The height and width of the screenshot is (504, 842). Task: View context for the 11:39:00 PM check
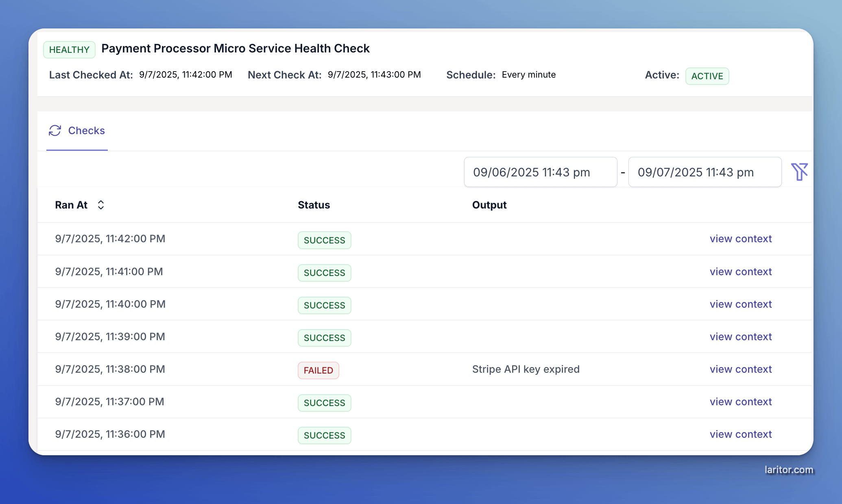tap(741, 337)
